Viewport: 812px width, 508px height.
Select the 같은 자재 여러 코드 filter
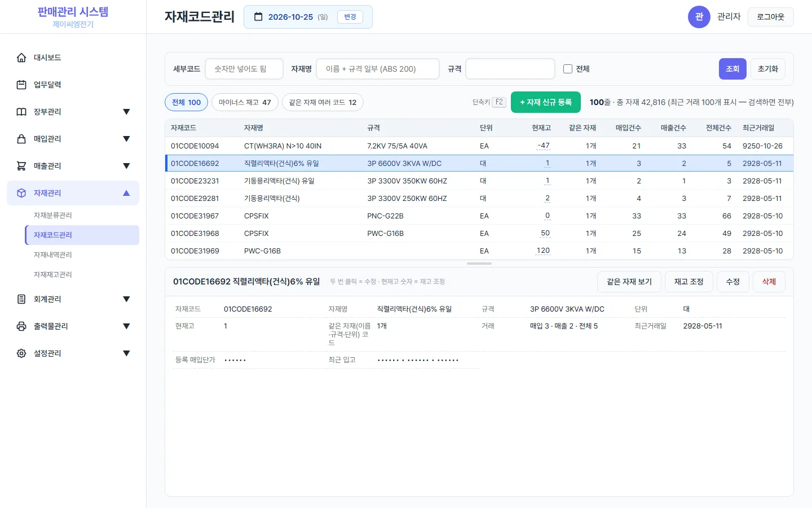pyautogui.click(x=323, y=102)
